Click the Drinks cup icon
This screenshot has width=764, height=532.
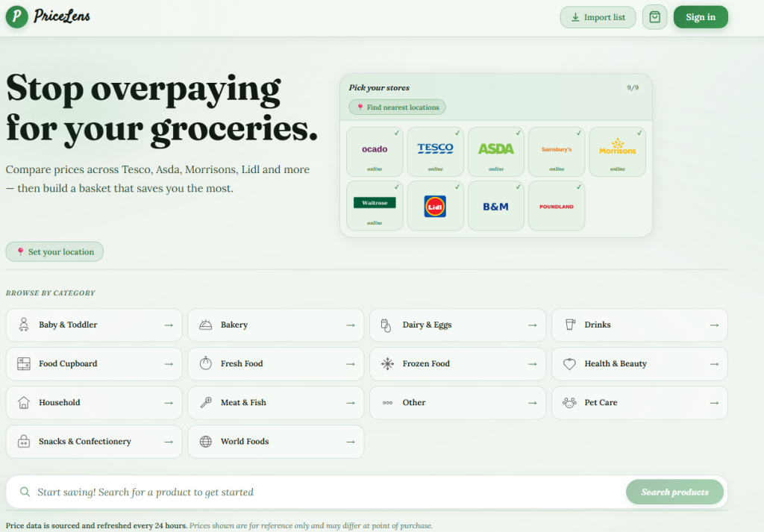(x=569, y=325)
